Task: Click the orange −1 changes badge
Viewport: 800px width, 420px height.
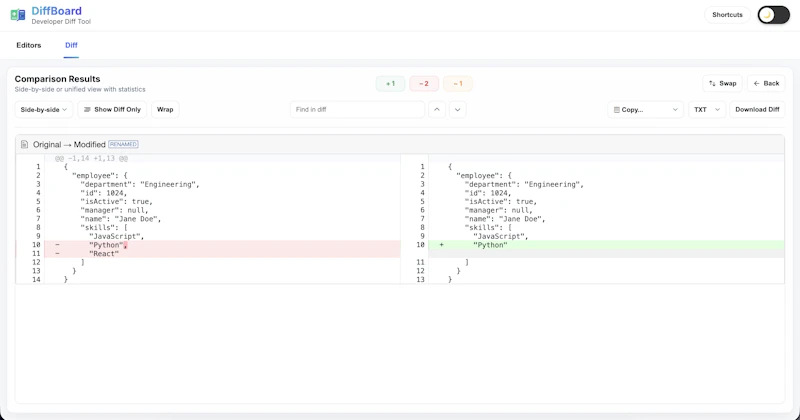Action: coord(458,84)
